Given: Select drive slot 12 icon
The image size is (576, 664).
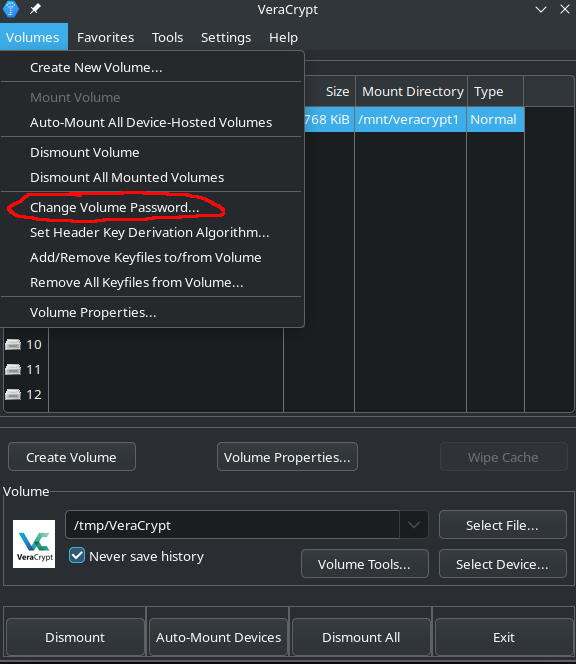Looking at the screenshot, I should 13,395.
